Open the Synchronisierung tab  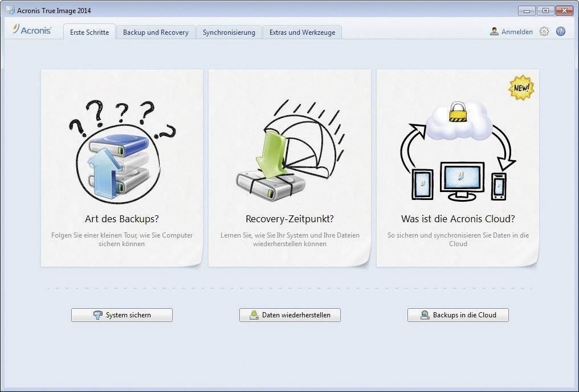229,32
